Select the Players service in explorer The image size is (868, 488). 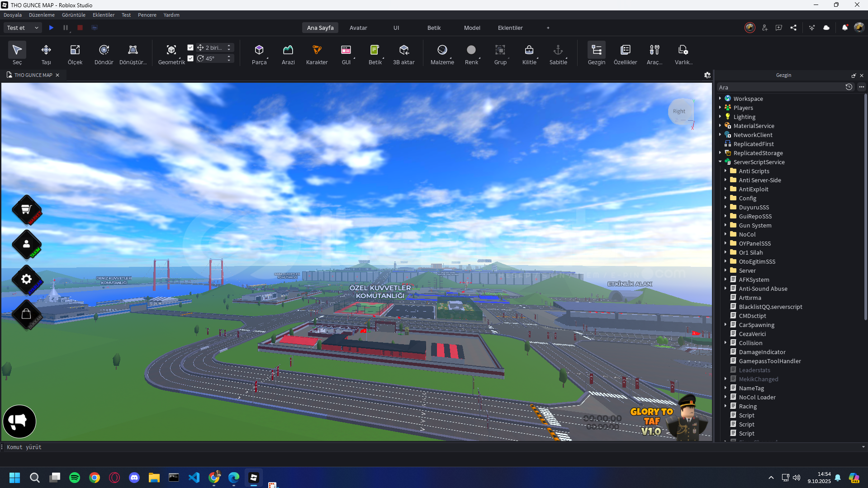[743, 108]
